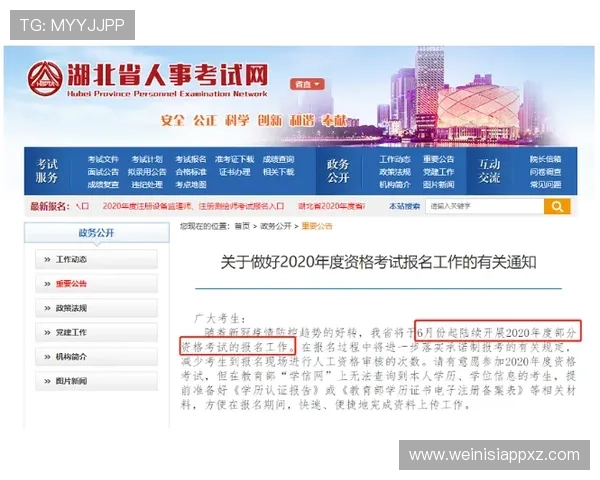Click the 本站搜索 label
The width and height of the screenshot is (600, 480).
404,206
